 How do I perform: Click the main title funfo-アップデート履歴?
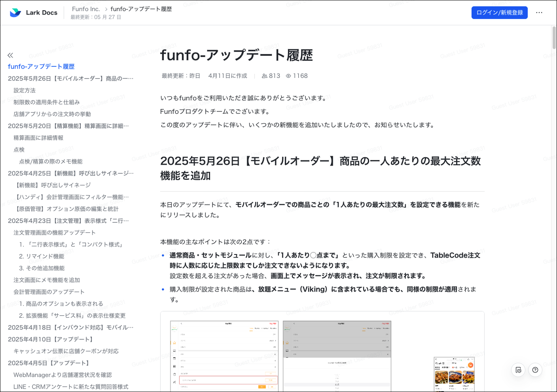tap(237, 55)
